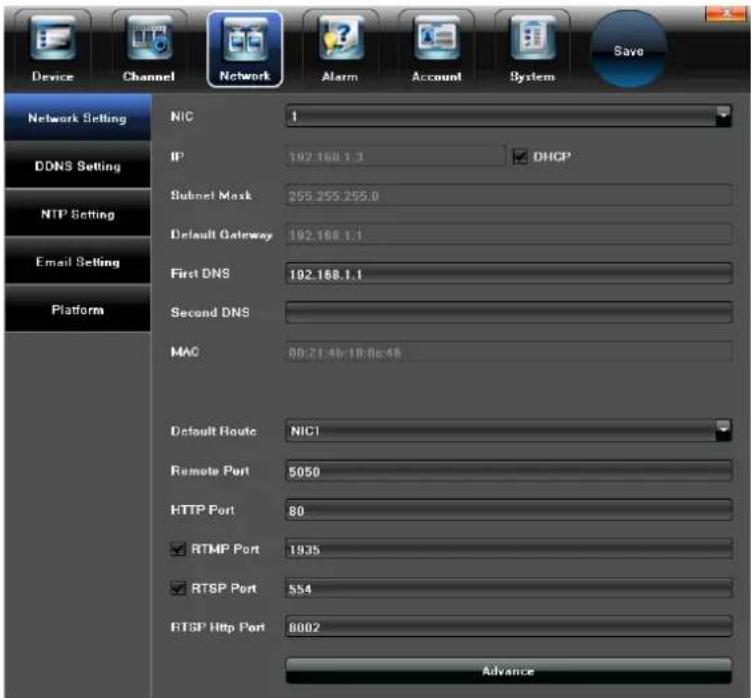Open the System settings icon
Image resolution: width=751 pixels, height=698 pixels.
pos(532,49)
